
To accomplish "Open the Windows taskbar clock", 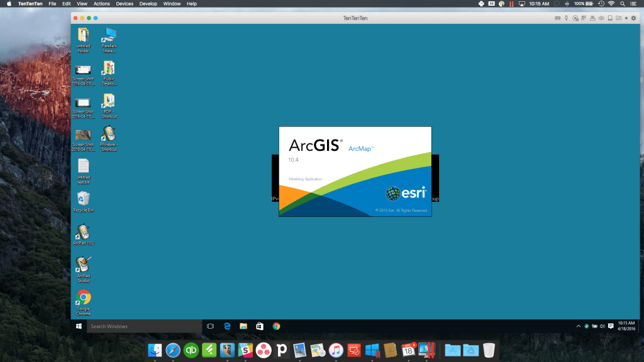I will (x=626, y=326).
